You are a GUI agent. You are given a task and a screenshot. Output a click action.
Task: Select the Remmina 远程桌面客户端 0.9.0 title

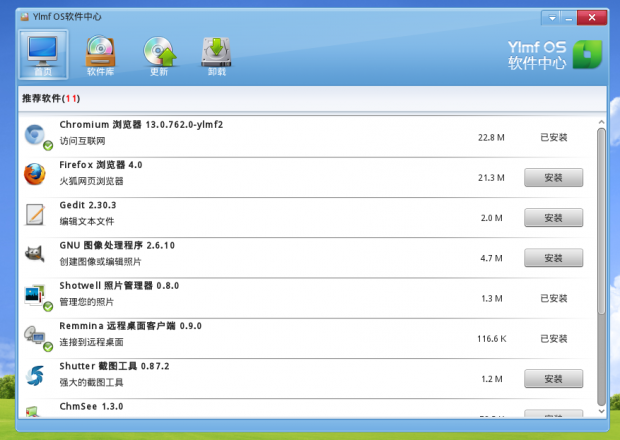click(130, 326)
